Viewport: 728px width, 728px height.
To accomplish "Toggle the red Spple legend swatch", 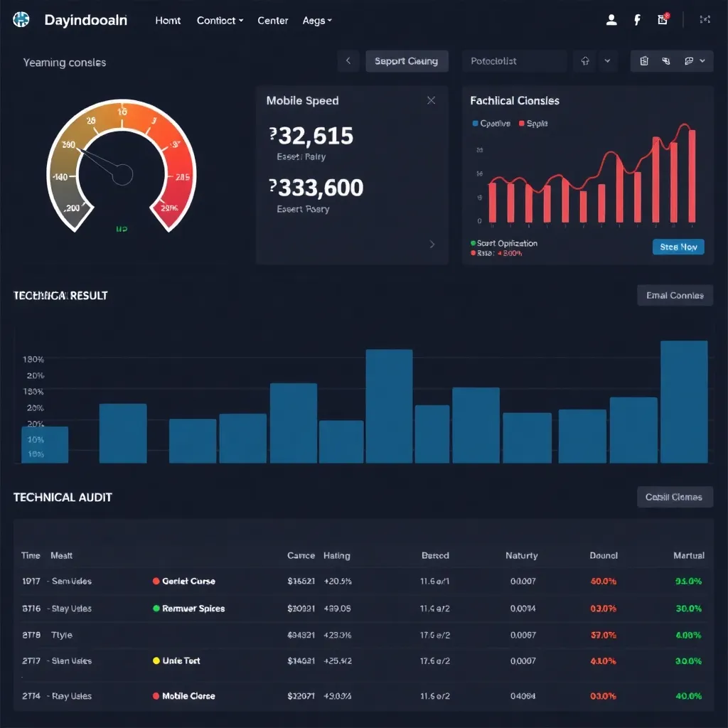I will click(521, 124).
